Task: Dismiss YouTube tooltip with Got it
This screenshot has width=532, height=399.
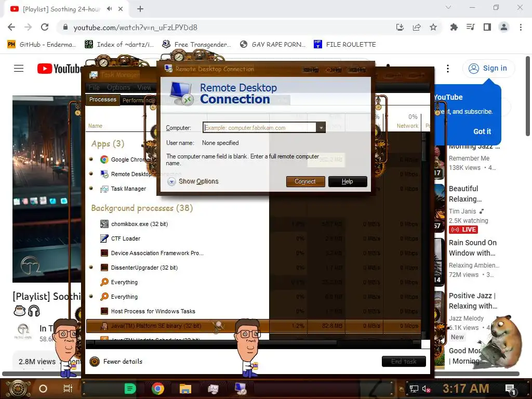Action: (482, 131)
